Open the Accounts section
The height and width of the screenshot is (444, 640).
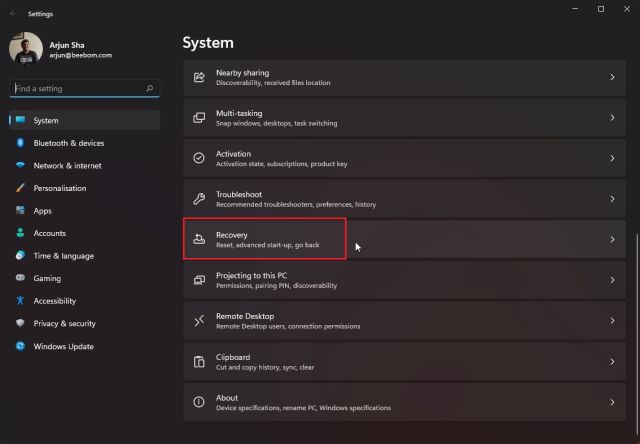tap(84, 233)
